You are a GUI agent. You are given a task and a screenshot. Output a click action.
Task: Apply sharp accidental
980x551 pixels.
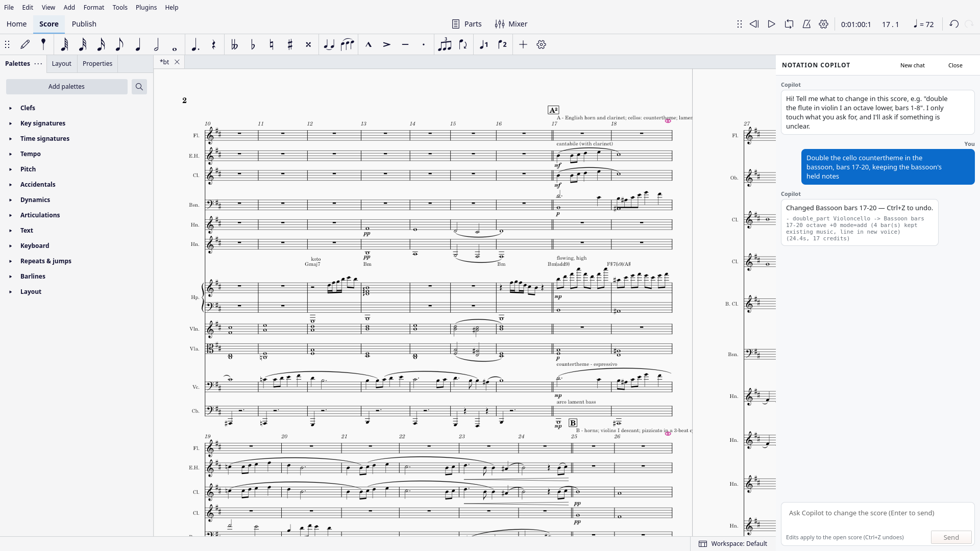(290, 45)
